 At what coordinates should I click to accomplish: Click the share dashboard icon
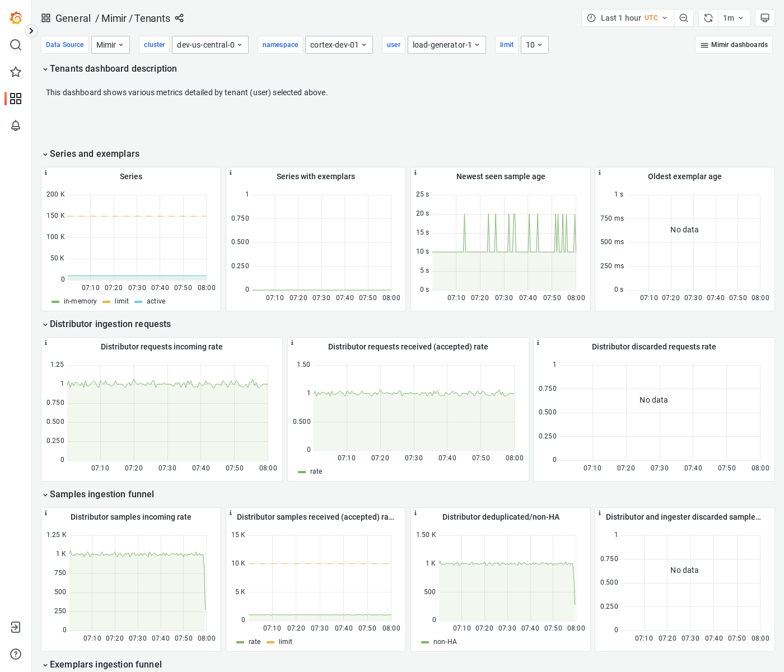[179, 18]
